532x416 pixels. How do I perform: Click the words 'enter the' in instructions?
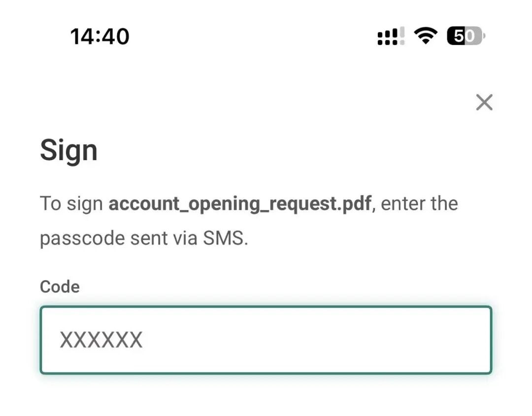tap(419, 204)
